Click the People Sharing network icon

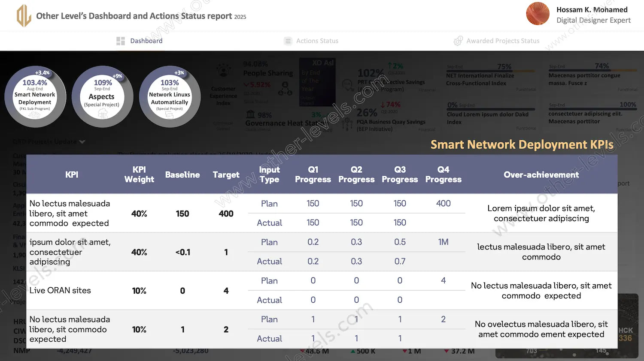click(283, 89)
